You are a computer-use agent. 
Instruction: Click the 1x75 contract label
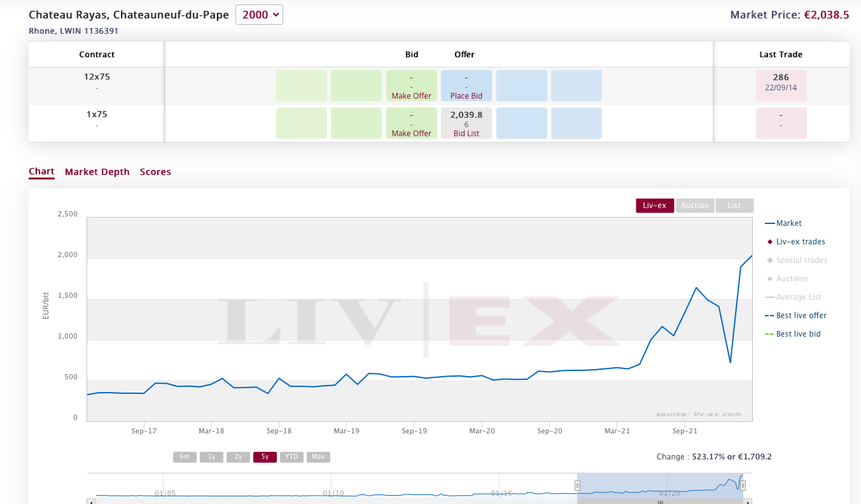click(97, 114)
